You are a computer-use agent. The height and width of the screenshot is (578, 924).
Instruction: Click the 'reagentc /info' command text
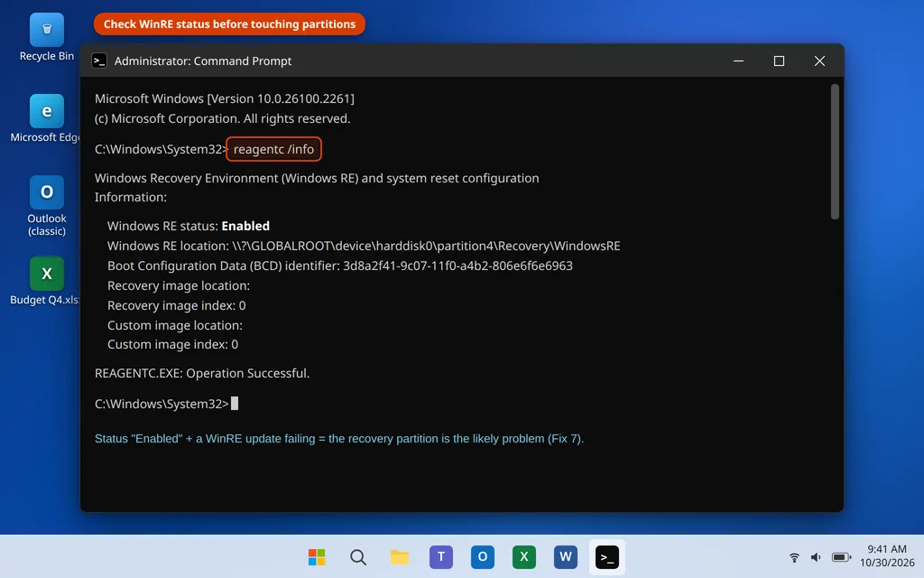pyautogui.click(x=273, y=149)
